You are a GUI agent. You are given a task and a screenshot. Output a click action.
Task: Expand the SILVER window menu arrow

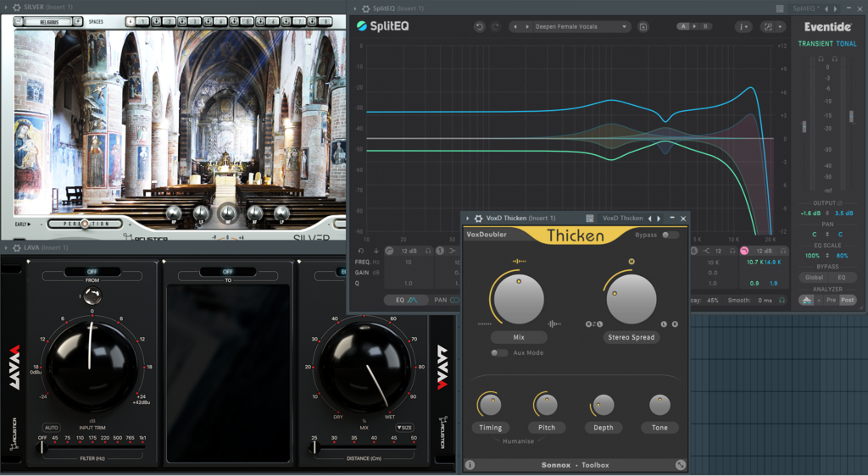coord(6,7)
